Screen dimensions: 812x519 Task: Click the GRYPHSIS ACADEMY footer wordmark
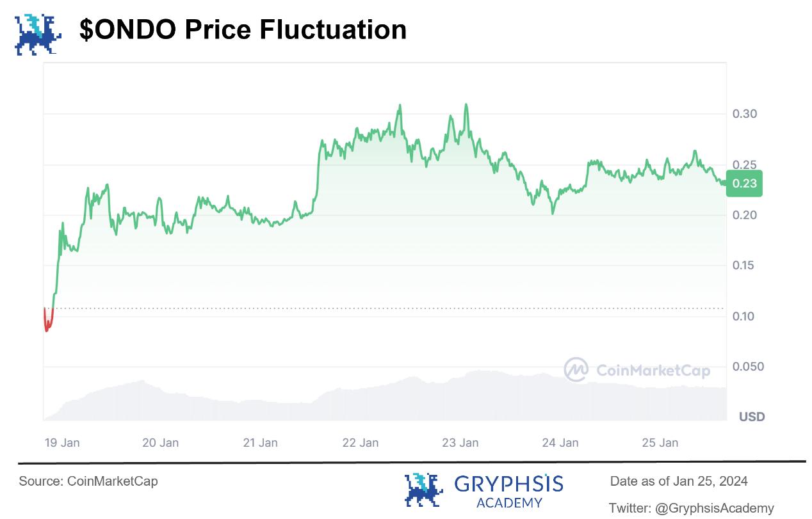508,490
